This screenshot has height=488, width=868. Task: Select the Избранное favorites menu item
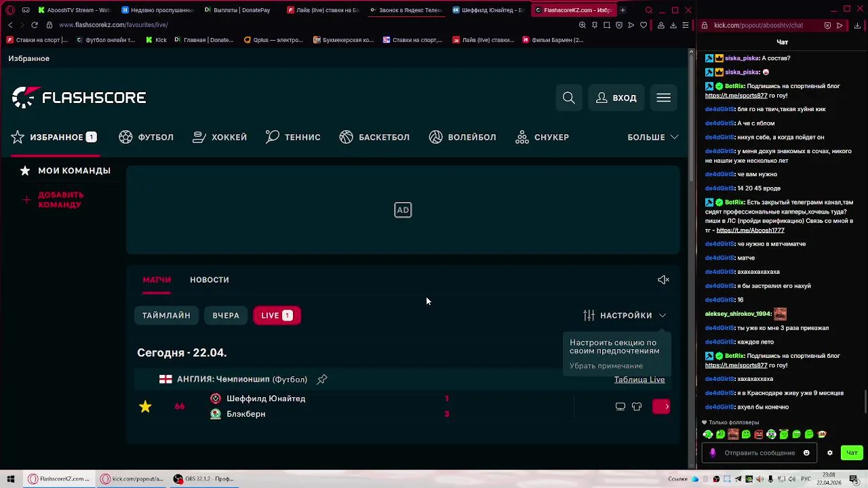pyautogui.click(x=54, y=137)
